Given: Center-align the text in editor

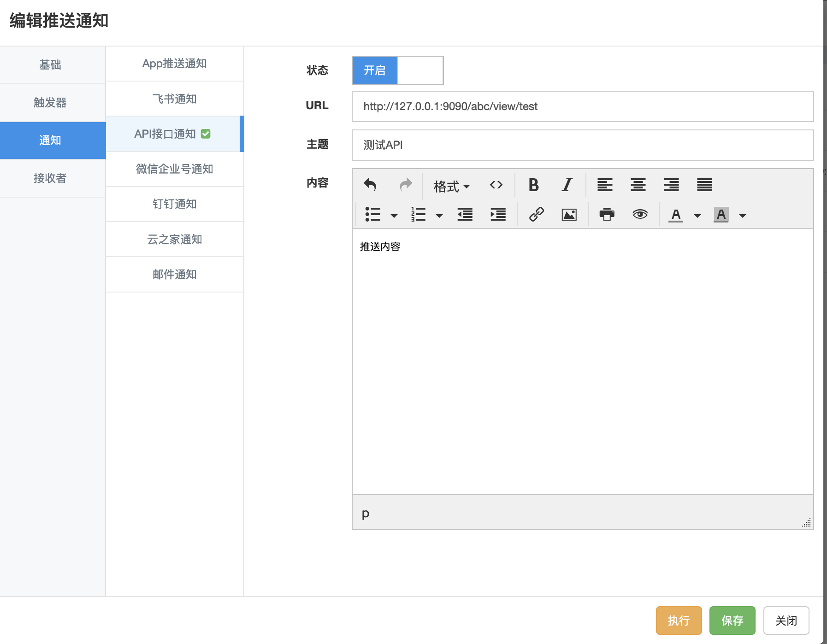Looking at the screenshot, I should pos(638,185).
